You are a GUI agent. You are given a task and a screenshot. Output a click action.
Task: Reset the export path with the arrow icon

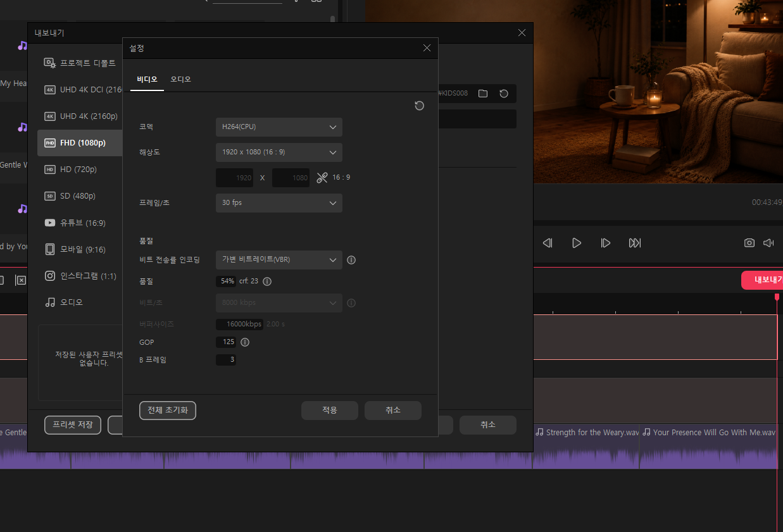tap(504, 94)
